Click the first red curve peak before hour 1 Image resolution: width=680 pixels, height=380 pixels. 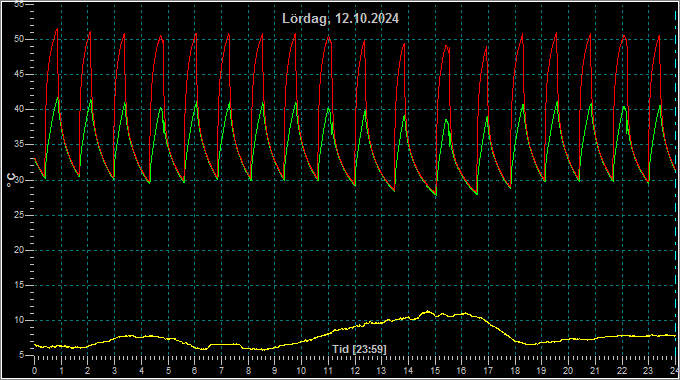[57, 29]
